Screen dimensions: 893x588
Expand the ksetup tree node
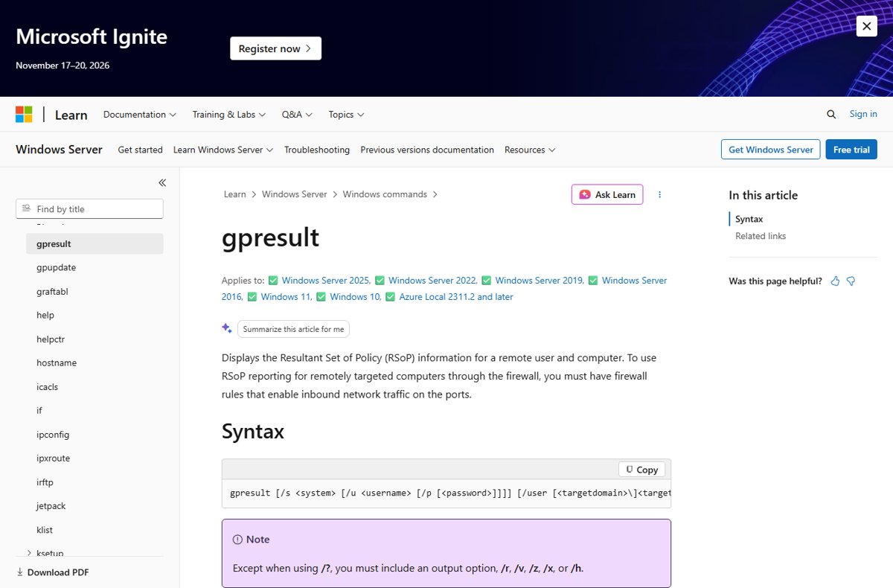coord(29,553)
